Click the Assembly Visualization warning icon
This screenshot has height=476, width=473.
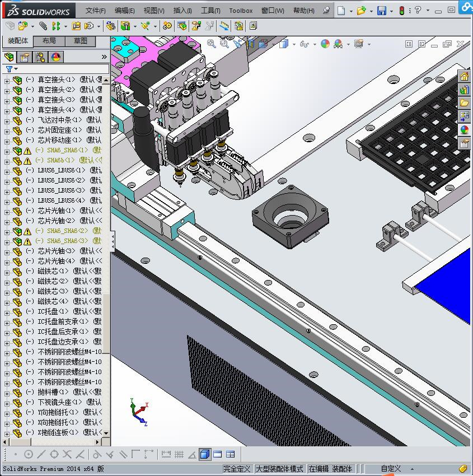239,26
